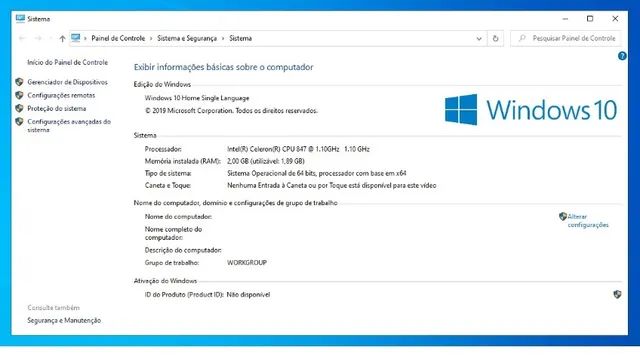Refresh the Control Panel page
This screenshot has width=640, height=362.
[x=495, y=38]
